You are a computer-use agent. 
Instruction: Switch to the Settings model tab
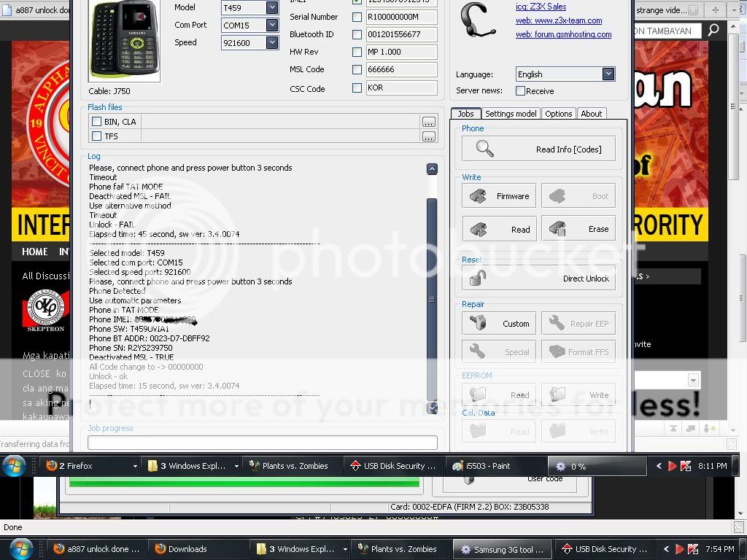tap(511, 113)
